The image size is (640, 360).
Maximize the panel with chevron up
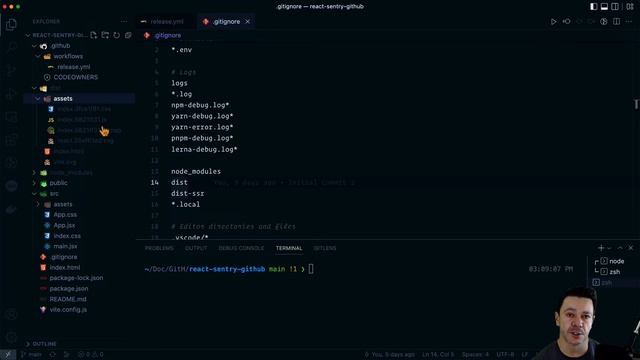(620, 248)
